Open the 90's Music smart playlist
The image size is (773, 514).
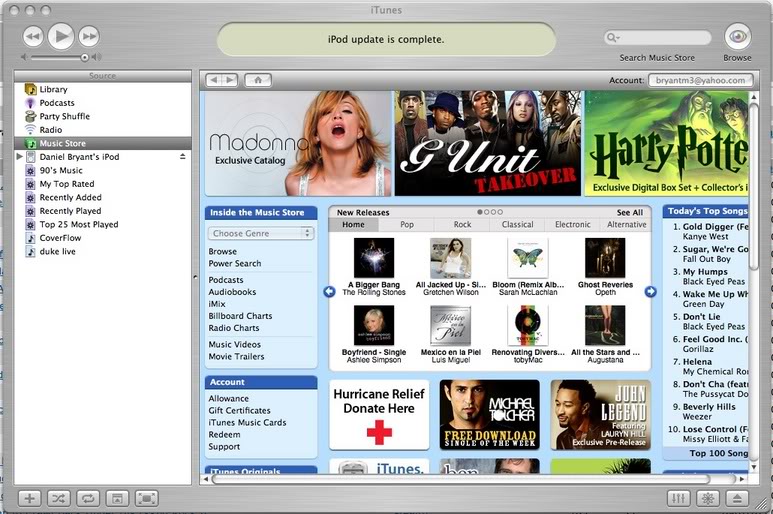coord(103,171)
